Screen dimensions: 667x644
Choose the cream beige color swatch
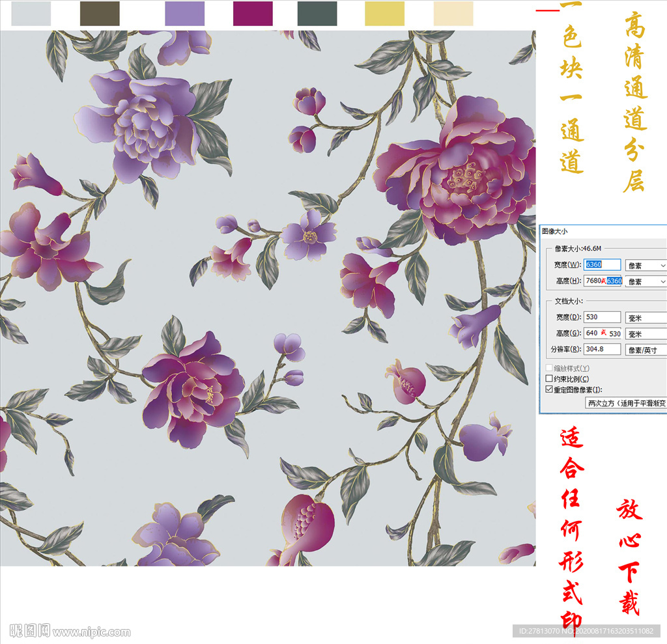click(453, 13)
